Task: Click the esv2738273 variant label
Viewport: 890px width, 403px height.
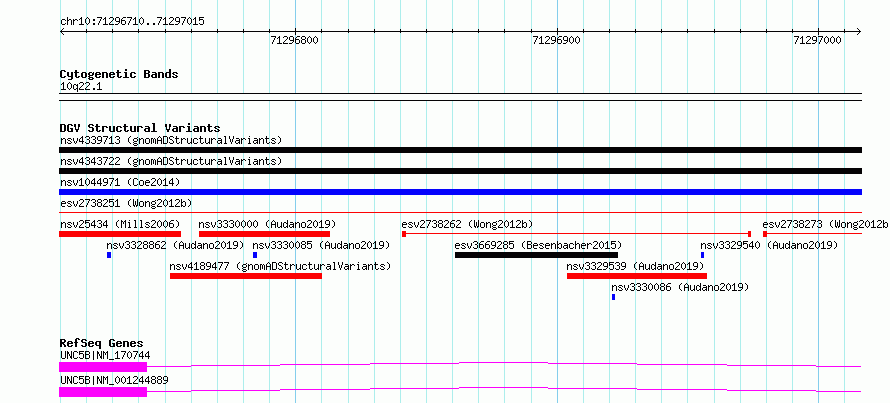Action: click(826, 224)
